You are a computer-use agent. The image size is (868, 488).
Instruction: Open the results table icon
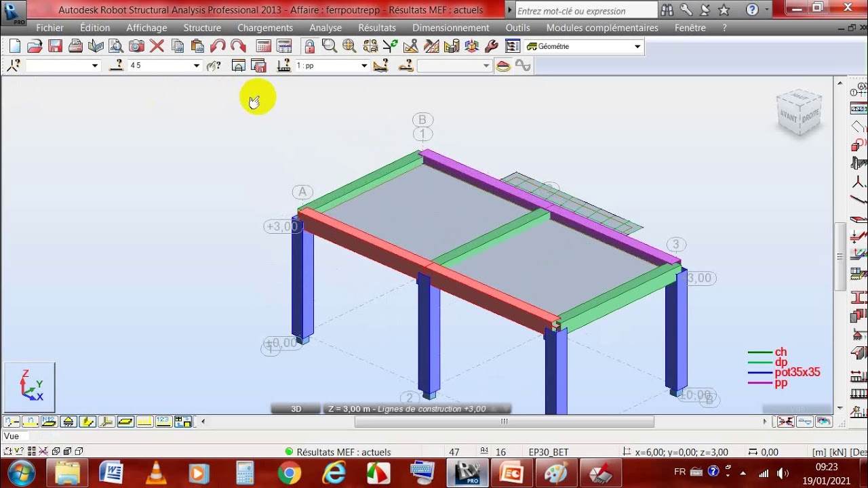click(284, 46)
